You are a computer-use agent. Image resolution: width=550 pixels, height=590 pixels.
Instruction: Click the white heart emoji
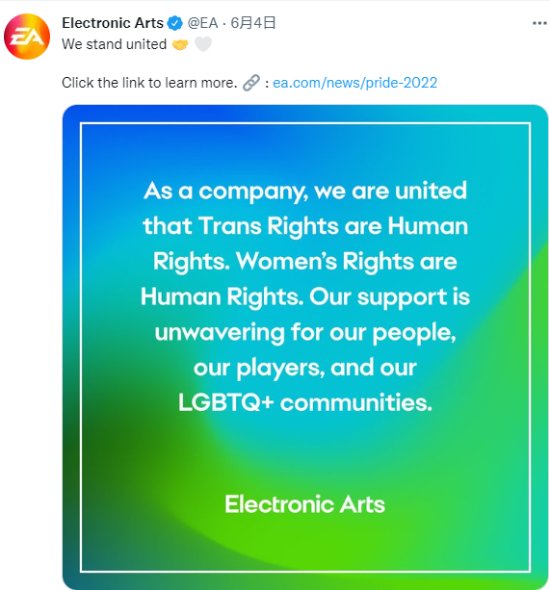(x=203, y=44)
